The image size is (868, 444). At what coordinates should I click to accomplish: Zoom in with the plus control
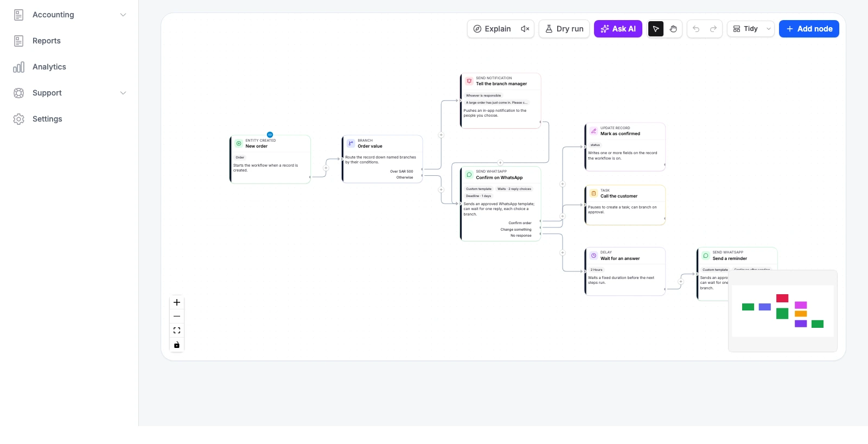point(177,302)
